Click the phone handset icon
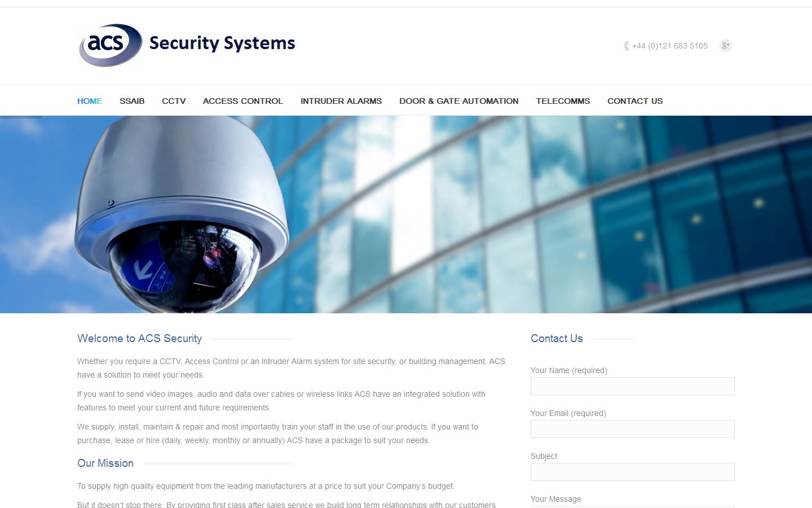Image resolution: width=812 pixels, height=508 pixels. pos(626,46)
